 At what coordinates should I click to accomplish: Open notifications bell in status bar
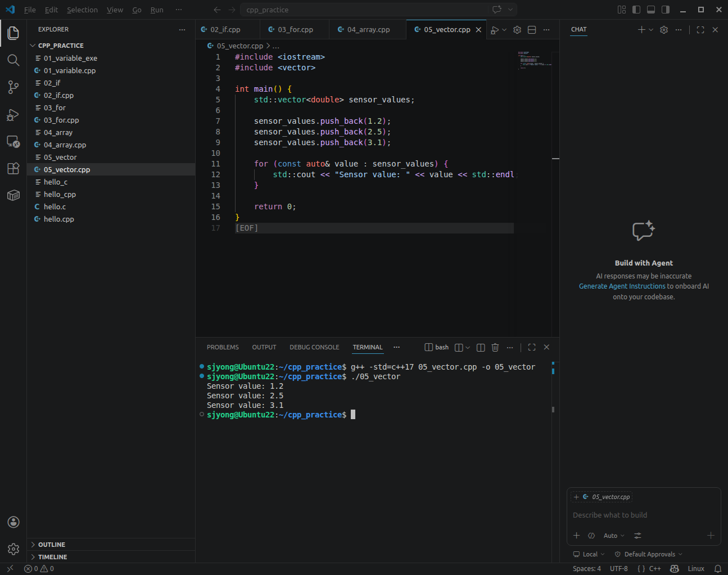coord(718,569)
